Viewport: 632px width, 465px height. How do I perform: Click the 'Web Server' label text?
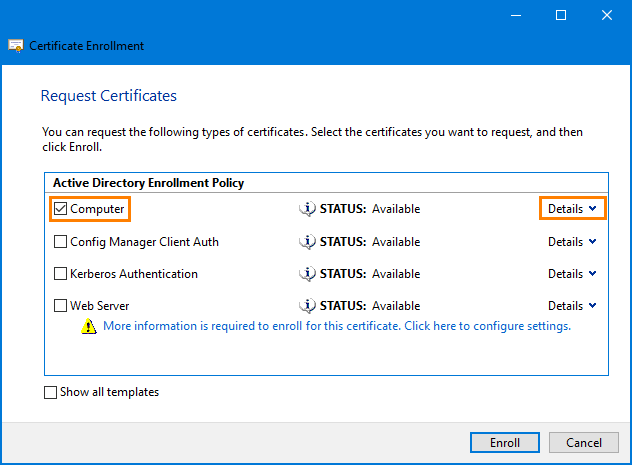pyautogui.click(x=100, y=305)
